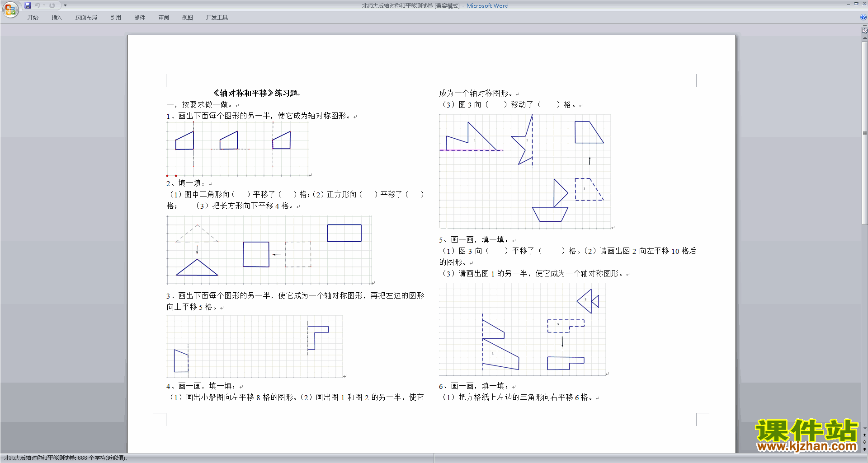Select the jagged figure labeled 1 in question 4 grid

(x=471, y=136)
